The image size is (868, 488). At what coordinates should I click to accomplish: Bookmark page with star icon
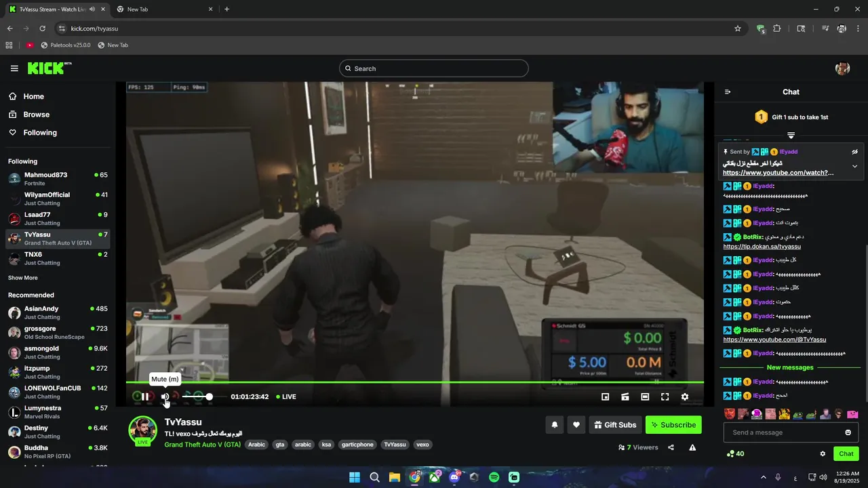pos(738,28)
